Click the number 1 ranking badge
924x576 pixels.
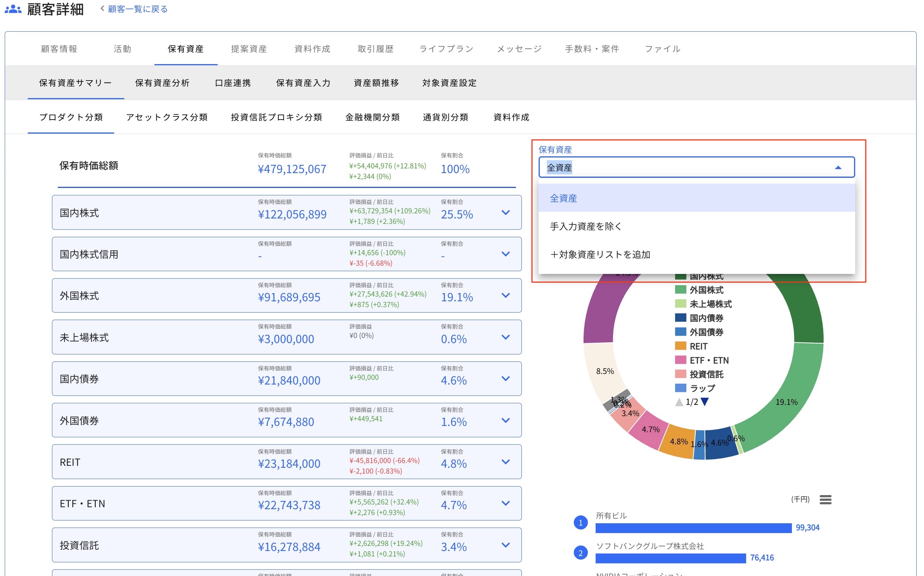(x=580, y=522)
